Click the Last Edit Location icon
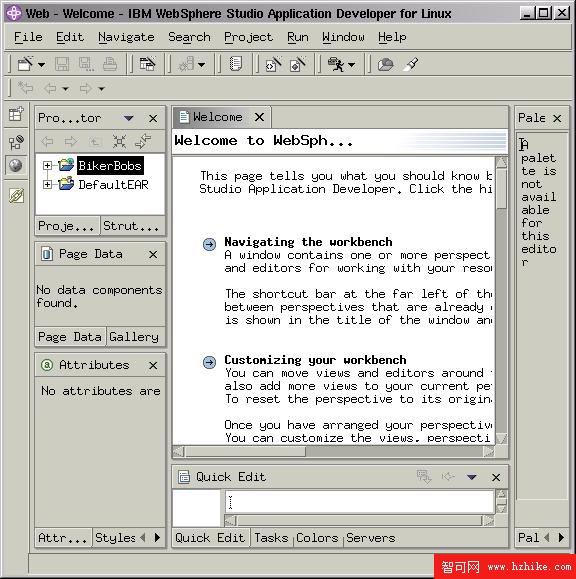Screen dimensions: 576x579 (25, 88)
